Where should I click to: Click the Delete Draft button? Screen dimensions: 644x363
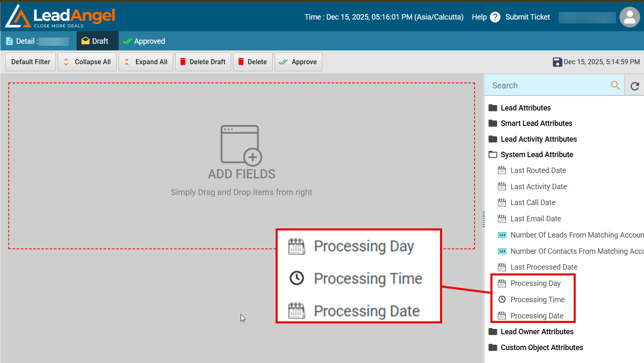pos(203,62)
